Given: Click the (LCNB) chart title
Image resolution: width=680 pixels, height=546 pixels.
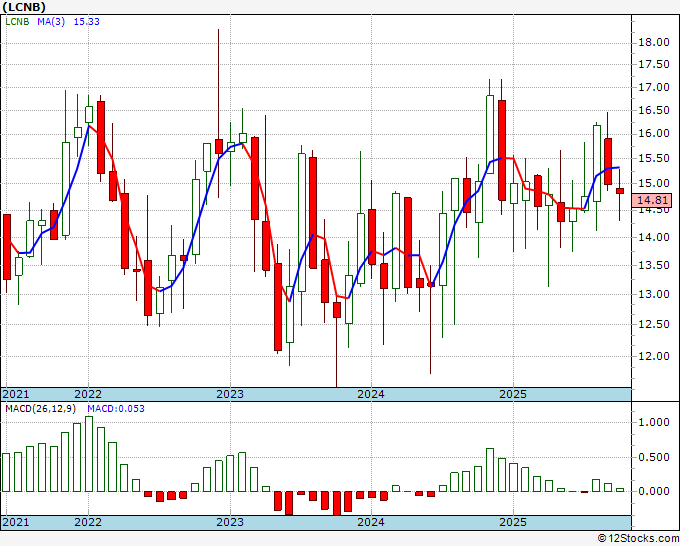Looking at the screenshot, I should 24,7.
